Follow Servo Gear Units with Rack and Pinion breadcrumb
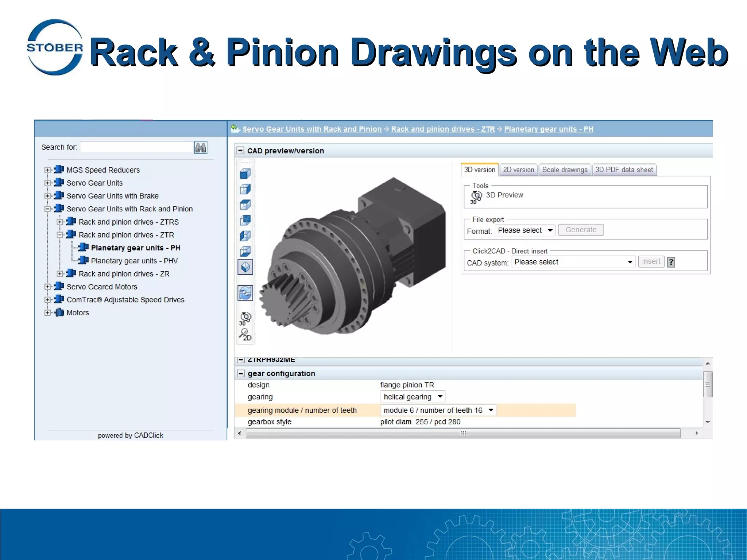The width and height of the screenshot is (747, 560). (x=312, y=129)
